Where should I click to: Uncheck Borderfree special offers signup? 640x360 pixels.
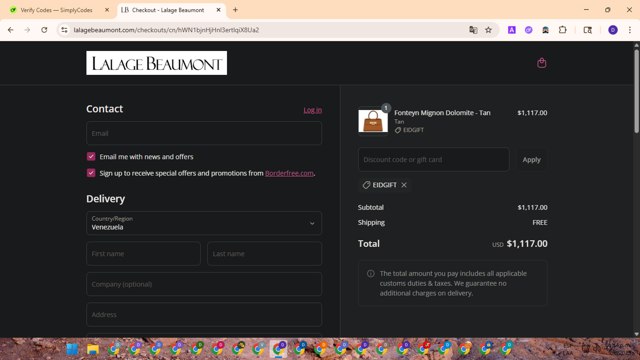click(x=91, y=173)
